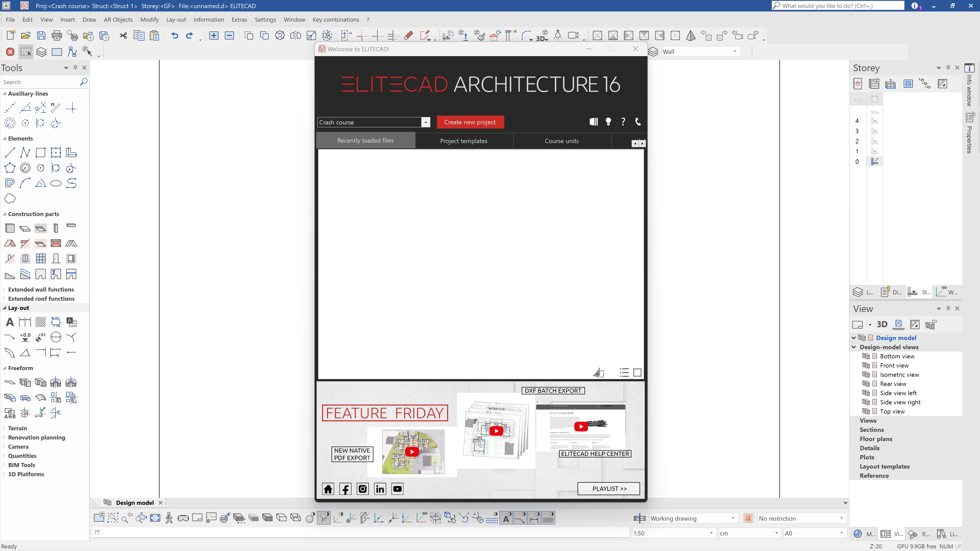Click the Undo arrow icon
The image size is (980, 551).
pyautogui.click(x=175, y=35)
